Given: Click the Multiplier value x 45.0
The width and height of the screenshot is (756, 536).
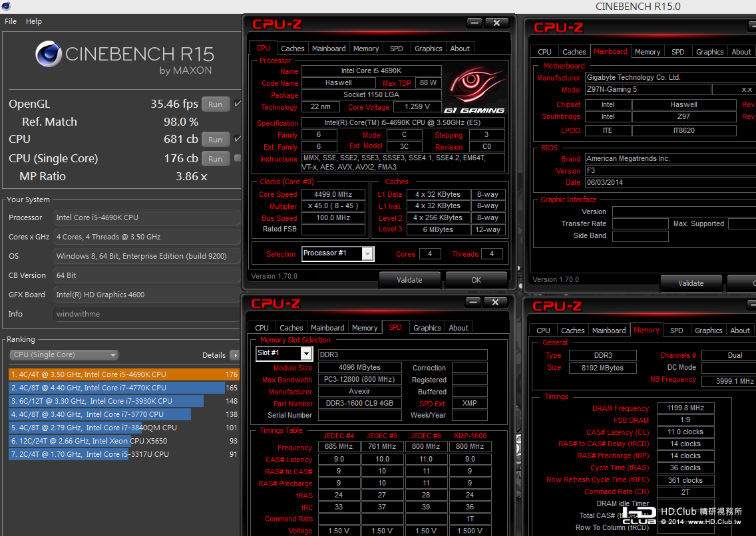Looking at the screenshot, I should [x=333, y=205].
